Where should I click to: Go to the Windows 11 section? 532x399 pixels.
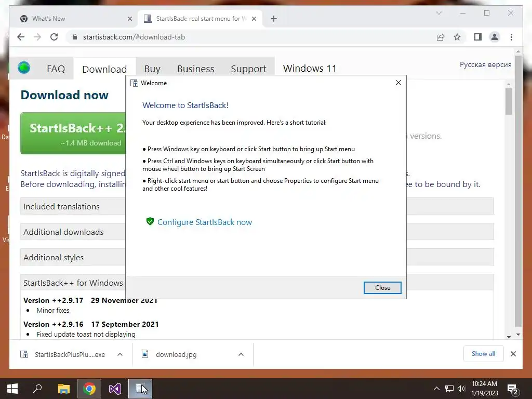(310, 69)
